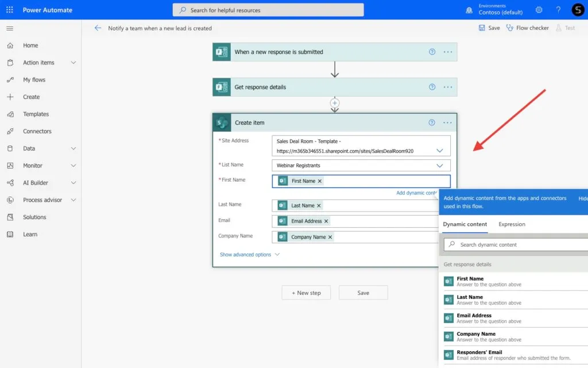
Task: Click the Save button below the flow
Action: pyautogui.click(x=363, y=293)
